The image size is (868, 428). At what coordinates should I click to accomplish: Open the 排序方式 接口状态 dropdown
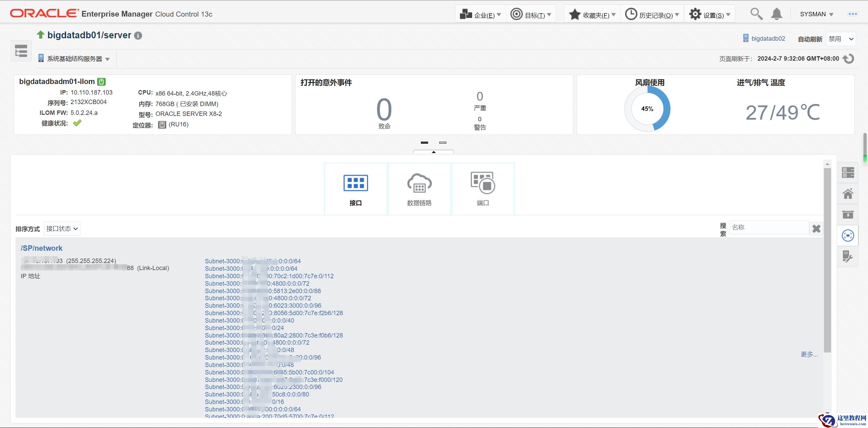(x=62, y=229)
